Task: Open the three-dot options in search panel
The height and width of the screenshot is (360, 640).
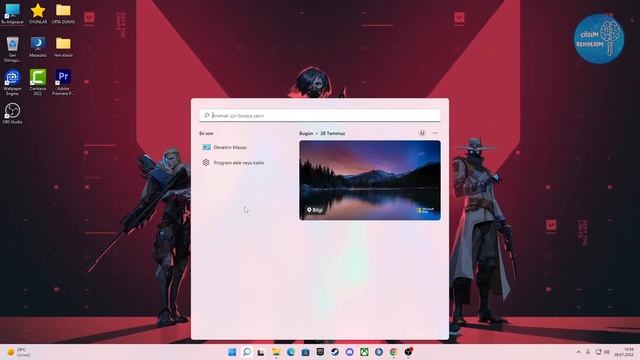Action: [435, 133]
